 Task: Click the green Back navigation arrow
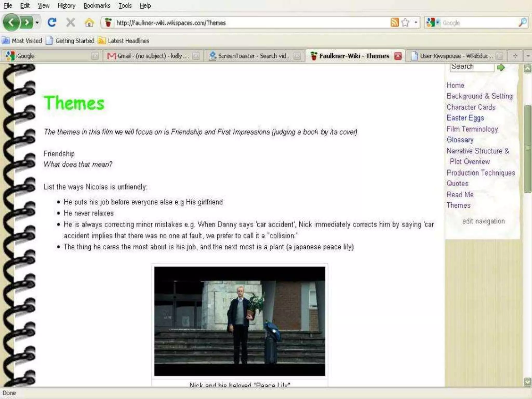tap(11, 23)
